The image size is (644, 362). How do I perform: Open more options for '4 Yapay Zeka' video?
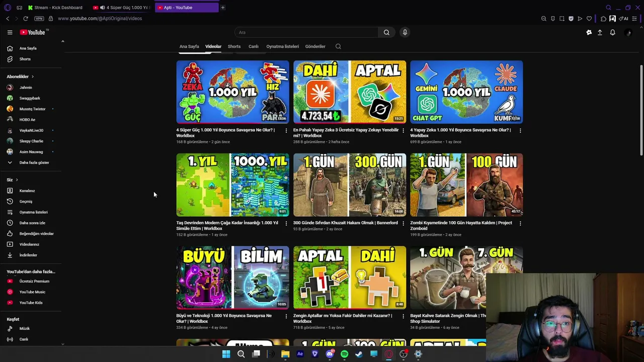click(x=520, y=130)
